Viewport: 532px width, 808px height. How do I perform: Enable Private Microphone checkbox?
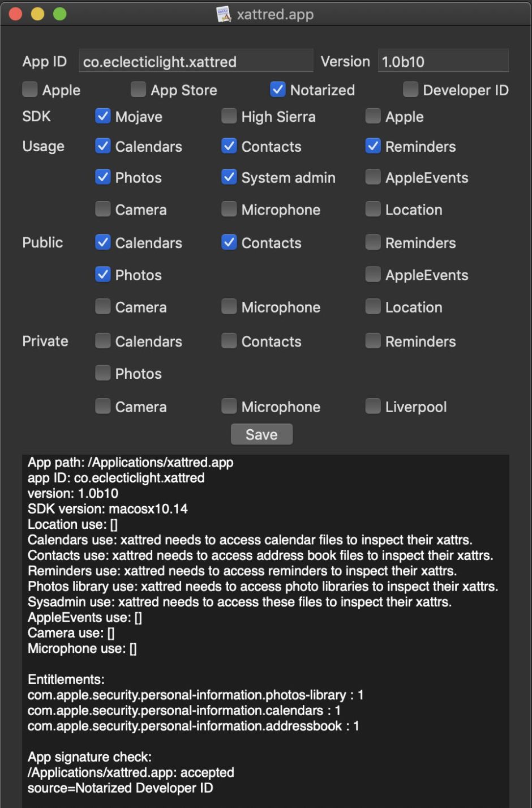coord(229,407)
